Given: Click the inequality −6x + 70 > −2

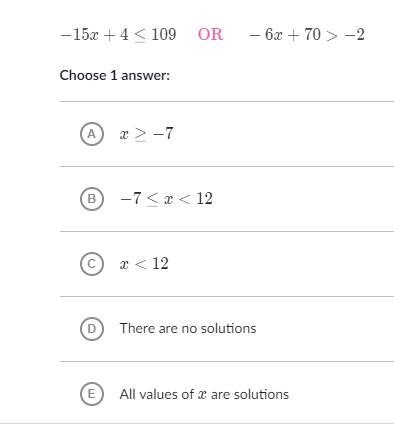Looking at the screenshot, I should (307, 35).
